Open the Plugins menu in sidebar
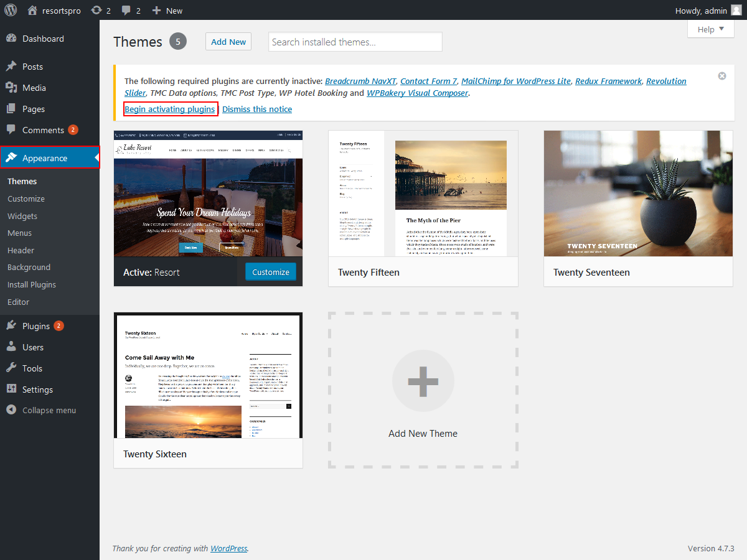 click(x=35, y=326)
